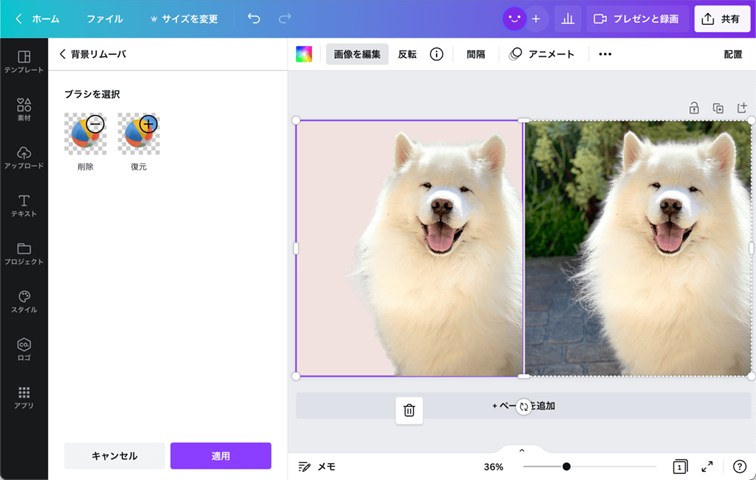Open the テキスト text panel
The image size is (756, 480).
tap(23, 205)
